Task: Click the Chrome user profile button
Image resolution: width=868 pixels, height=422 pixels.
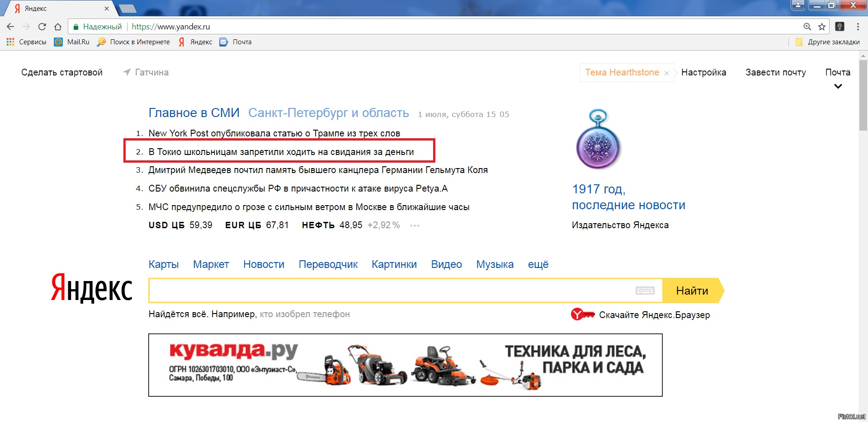Action: [x=797, y=5]
